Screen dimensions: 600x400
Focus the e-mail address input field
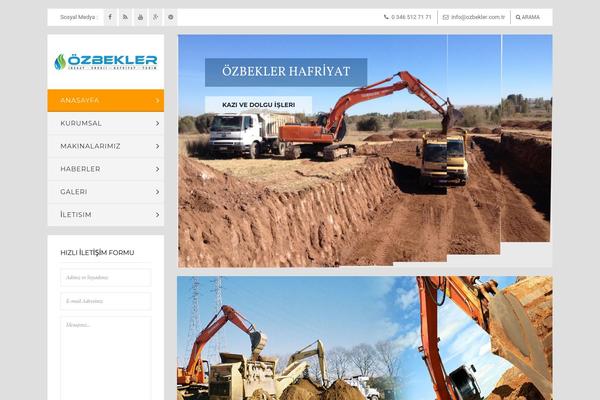coord(106,301)
